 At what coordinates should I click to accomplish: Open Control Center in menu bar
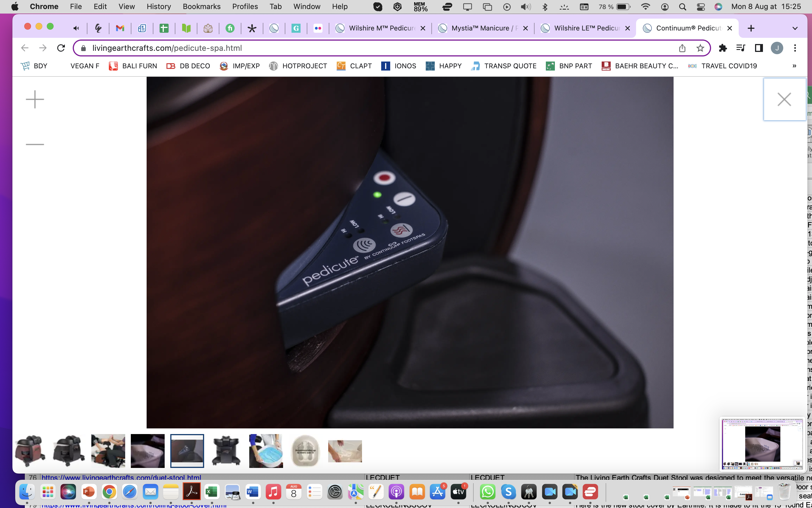701,7
